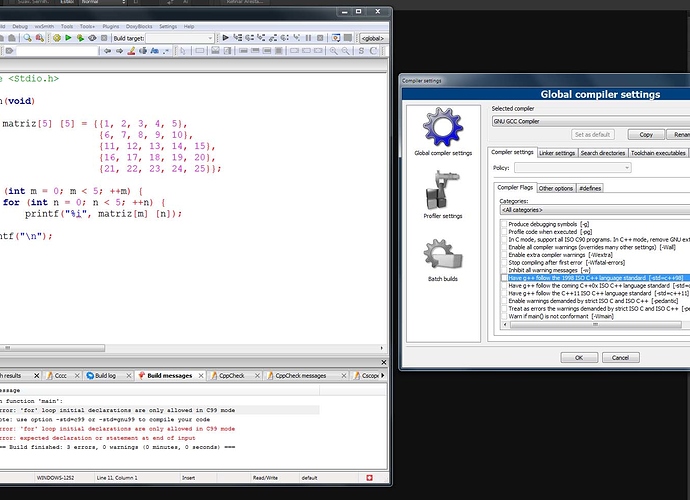The image size is (690, 500).
Task: Switch to CppCheck messages tab
Action: pos(301,375)
